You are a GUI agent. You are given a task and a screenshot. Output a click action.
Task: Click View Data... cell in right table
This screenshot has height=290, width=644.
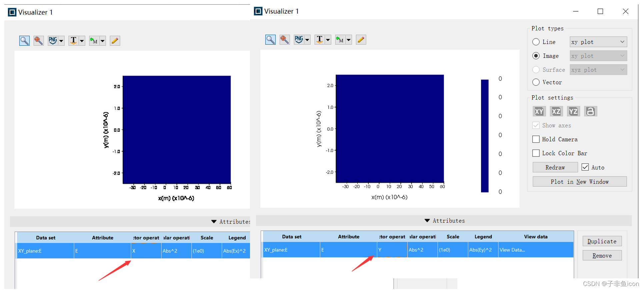(x=536, y=250)
